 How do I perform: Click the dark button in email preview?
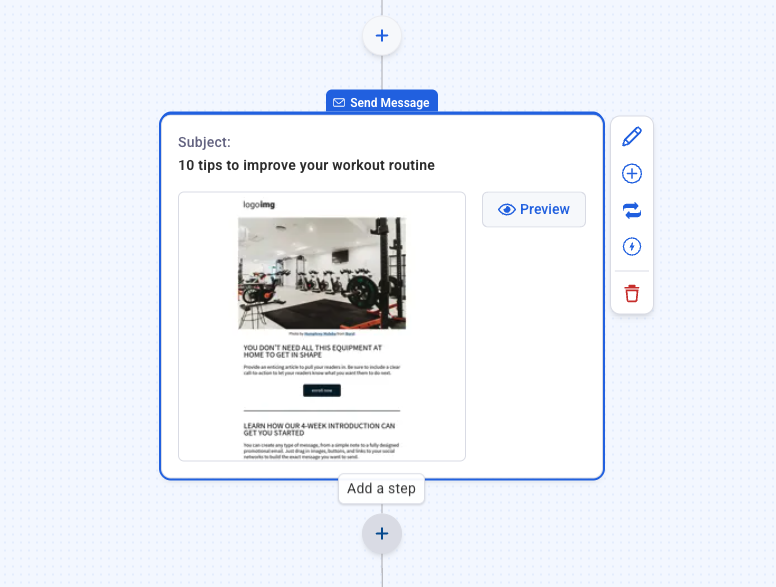(322, 391)
